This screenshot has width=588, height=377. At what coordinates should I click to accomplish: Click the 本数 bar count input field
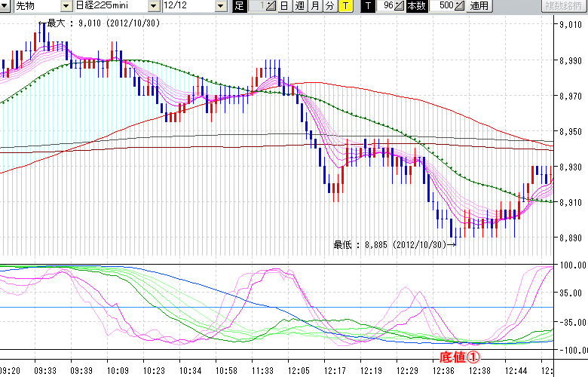[442, 6]
